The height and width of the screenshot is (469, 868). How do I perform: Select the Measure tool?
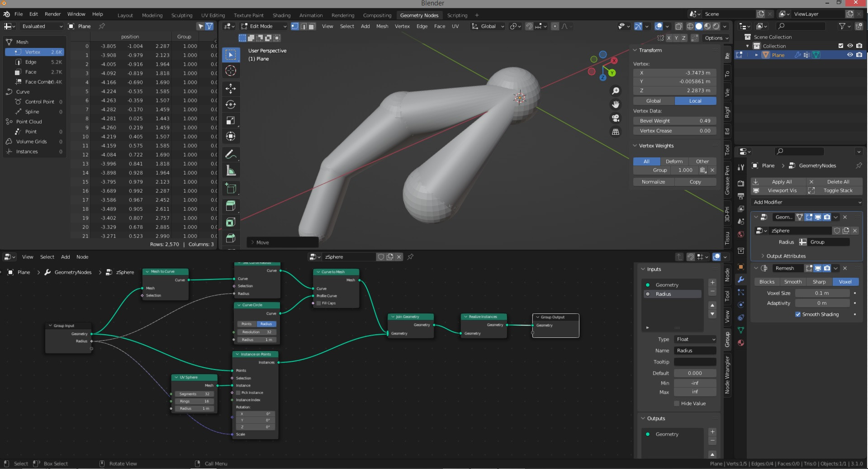coord(231,171)
